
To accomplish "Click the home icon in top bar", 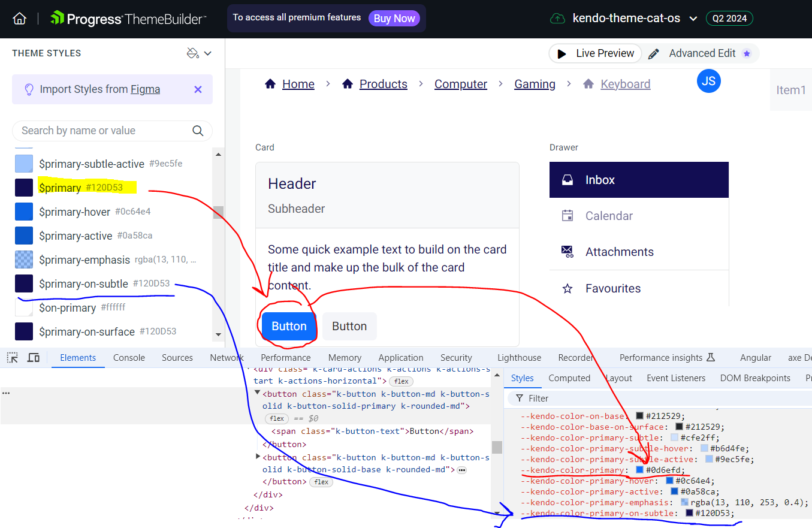I will pos(20,19).
